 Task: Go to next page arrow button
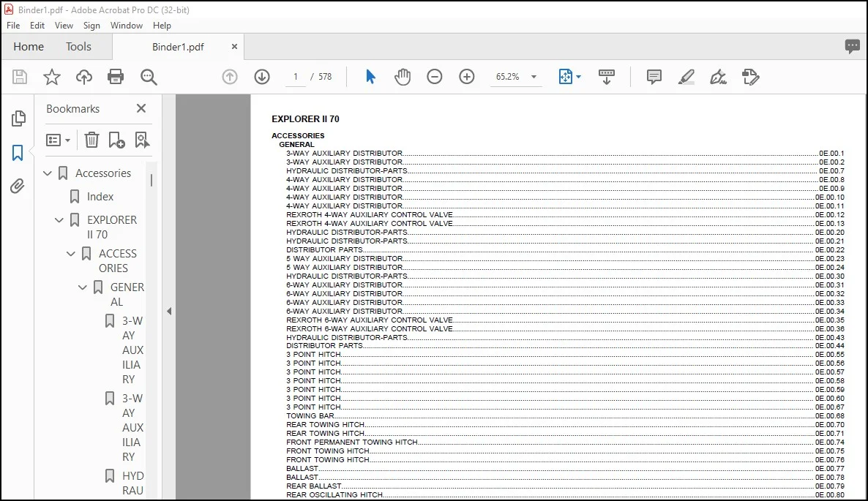click(x=262, y=77)
